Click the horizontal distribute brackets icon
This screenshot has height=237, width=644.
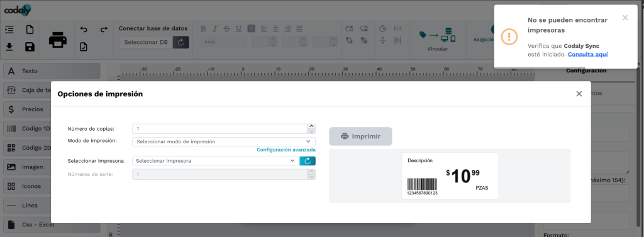click(x=397, y=40)
